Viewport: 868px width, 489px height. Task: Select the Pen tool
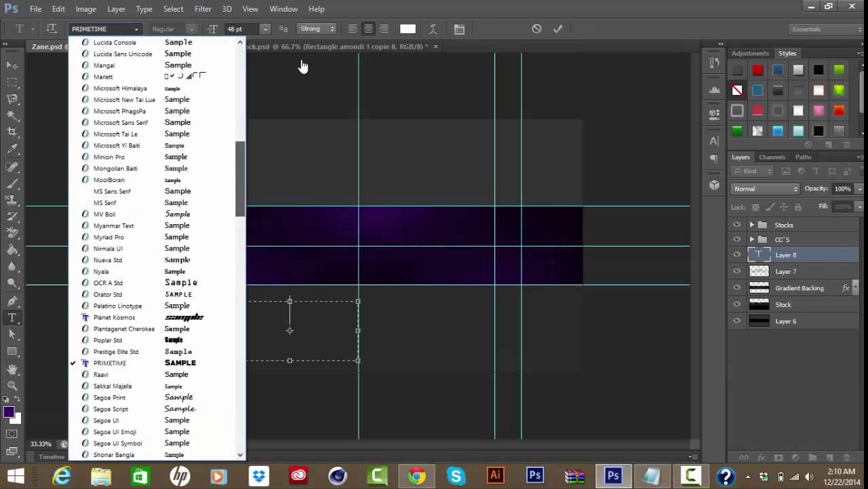coord(12,301)
